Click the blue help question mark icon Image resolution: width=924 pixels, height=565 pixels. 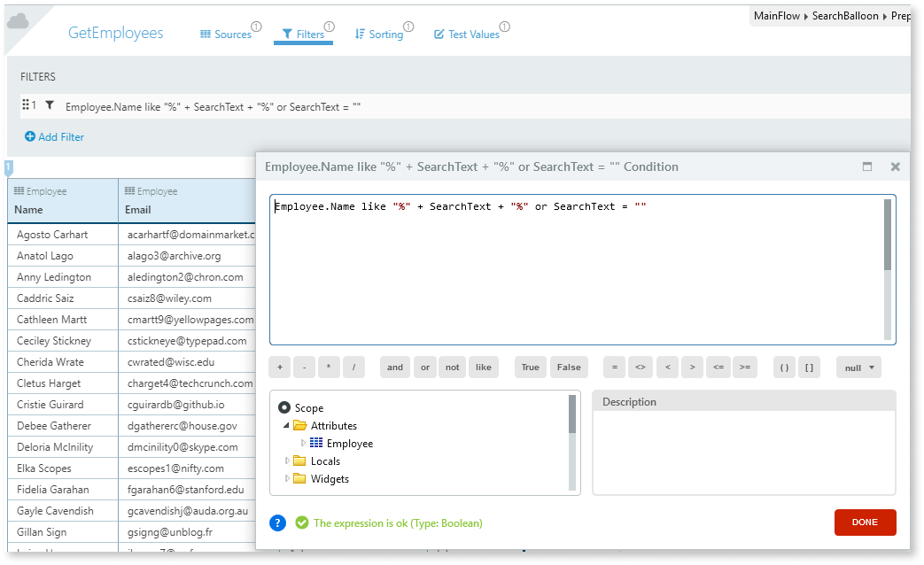pyautogui.click(x=278, y=523)
